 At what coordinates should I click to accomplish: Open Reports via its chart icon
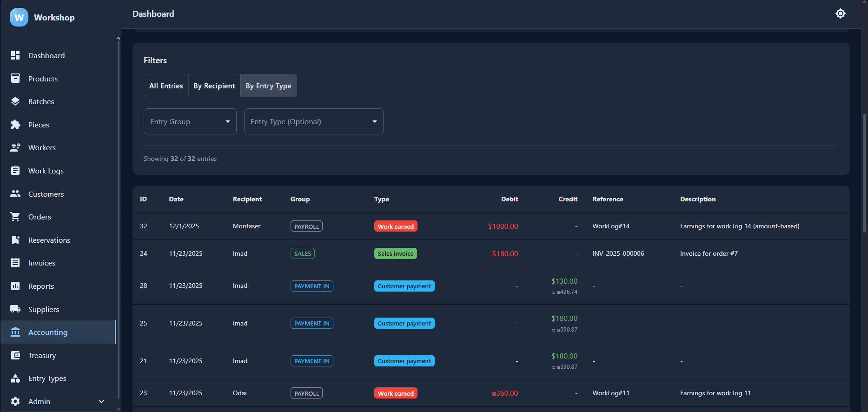pos(15,286)
